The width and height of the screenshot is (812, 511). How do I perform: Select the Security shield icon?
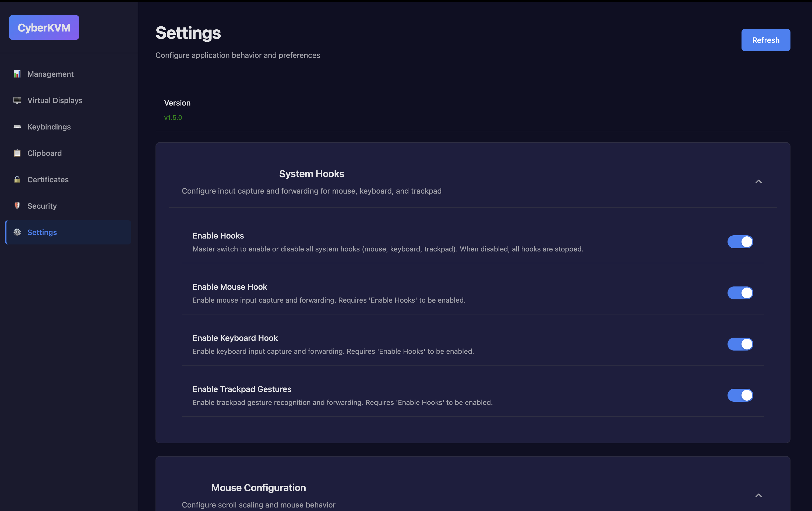tap(17, 205)
